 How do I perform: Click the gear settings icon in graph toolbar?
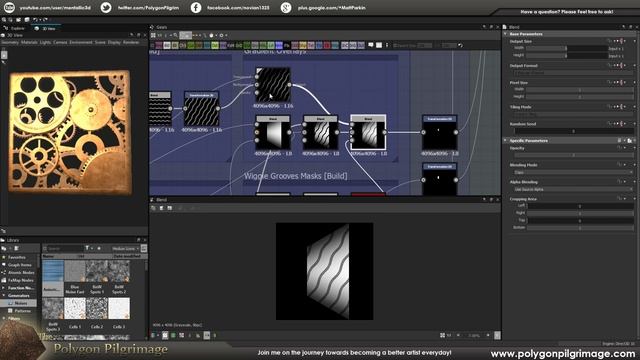pos(222,36)
